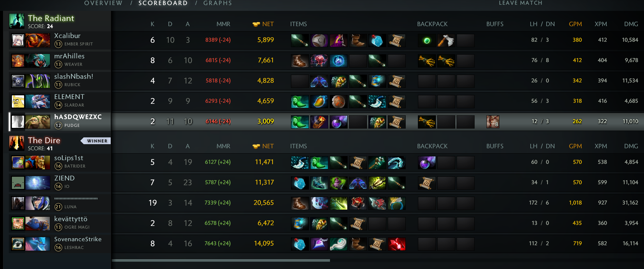Click SovenanceStrike's player avatar thumbnail
644x269 pixels.
point(18,244)
